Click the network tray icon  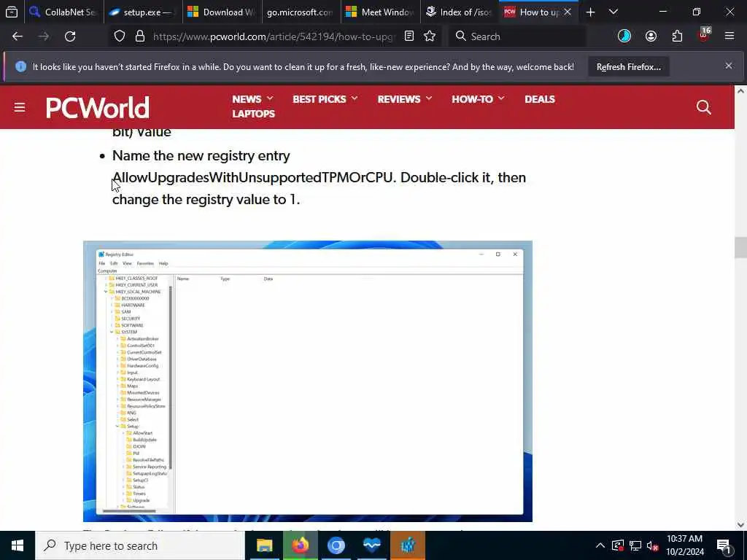pyautogui.click(x=635, y=545)
